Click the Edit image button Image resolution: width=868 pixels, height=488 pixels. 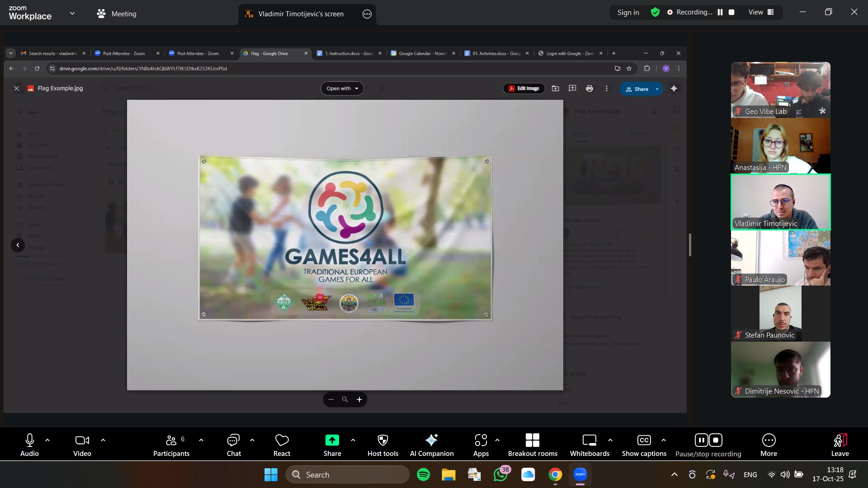pyautogui.click(x=524, y=89)
